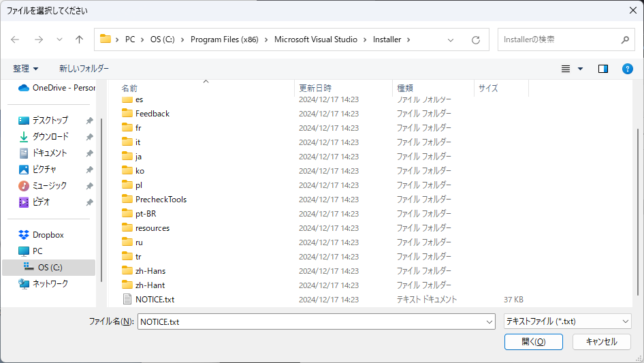
Task: Select OS (C:) drive in sidebar
Action: (x=49, y=267)
